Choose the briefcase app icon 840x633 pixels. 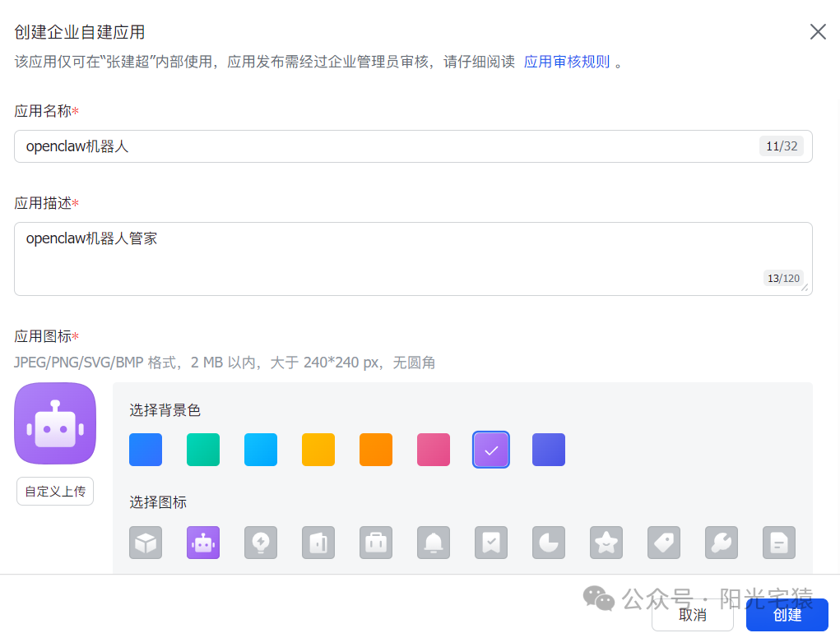click(376, 543)
